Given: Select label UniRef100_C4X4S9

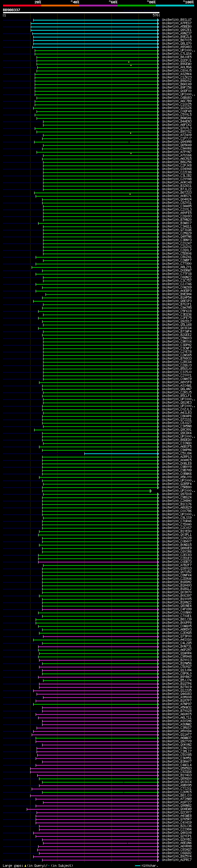Looking at the screenshot, I should click(x=177, y=822).
